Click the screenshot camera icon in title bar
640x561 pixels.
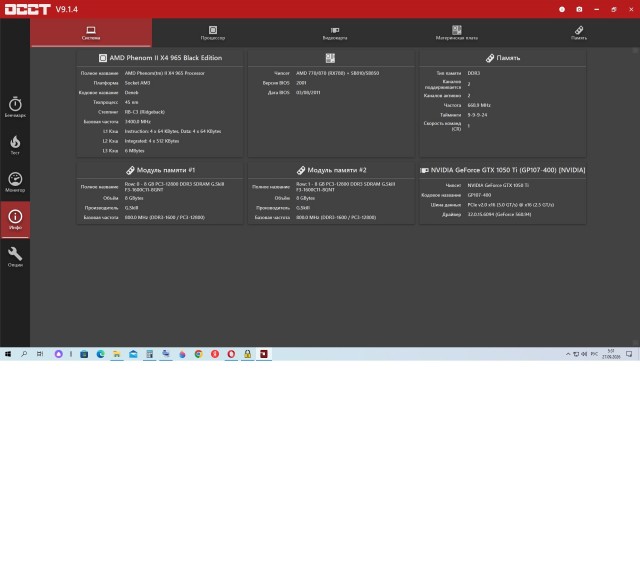[579, 9]
